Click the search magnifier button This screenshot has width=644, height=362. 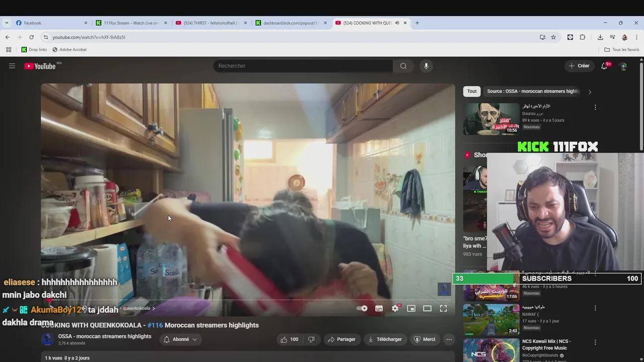click(404, 66)
